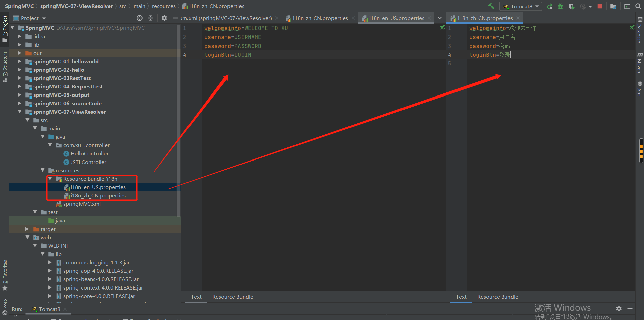Viewport: 644px width, 320px height.
Task: Open Project Structure icon in toolbar
Action: tap(613, 6)
